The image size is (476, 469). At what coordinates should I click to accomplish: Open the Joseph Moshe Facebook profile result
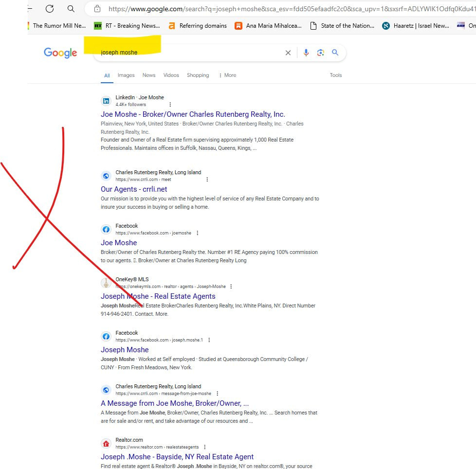click(125, 350)
